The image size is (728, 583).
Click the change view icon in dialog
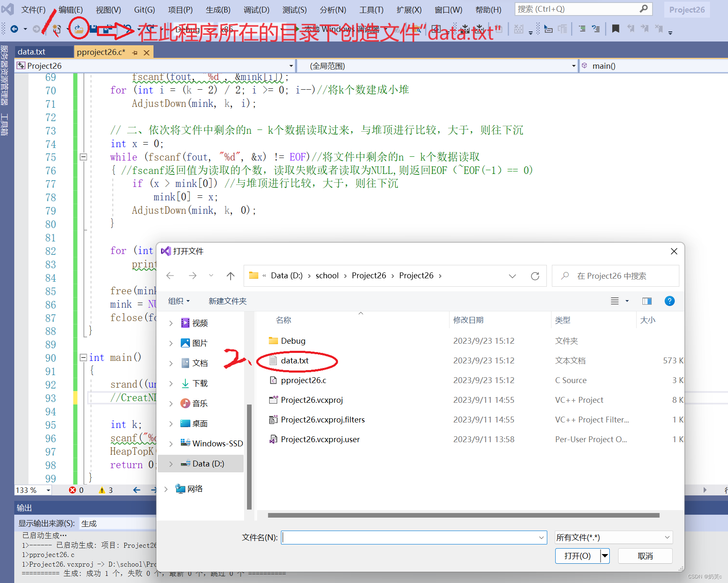pos(615,301)
